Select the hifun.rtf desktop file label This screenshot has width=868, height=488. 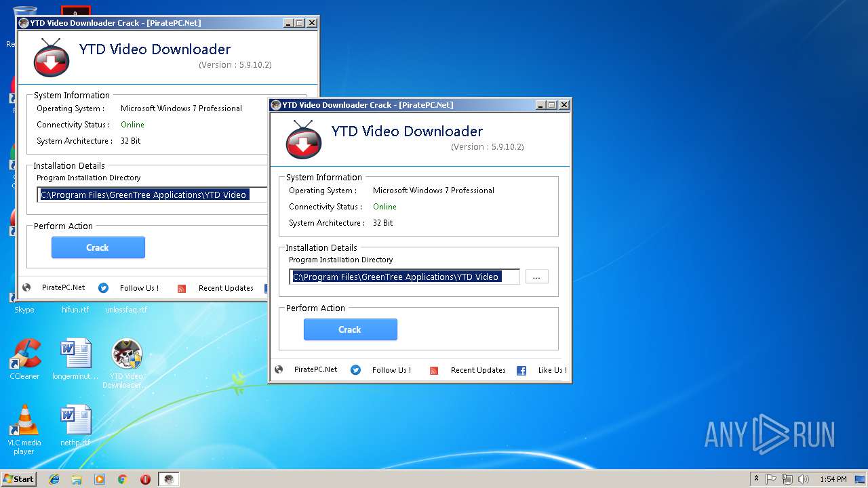[75, 310]
